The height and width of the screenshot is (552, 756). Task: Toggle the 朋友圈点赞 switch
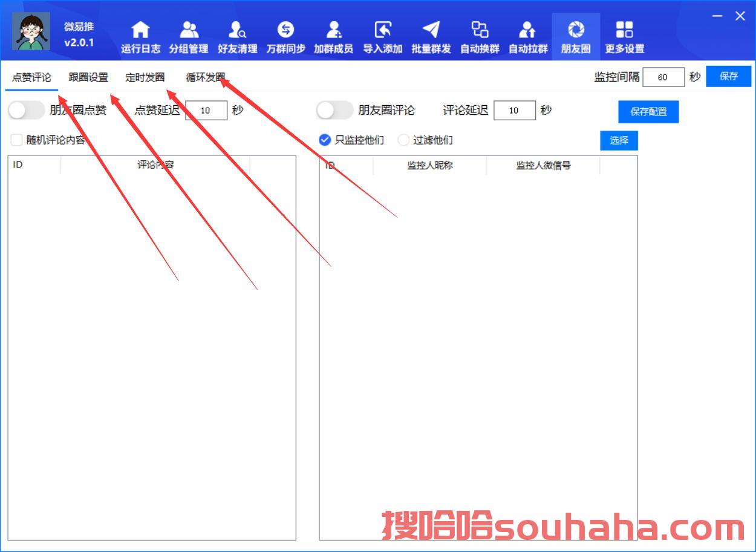tap(26, 110)
